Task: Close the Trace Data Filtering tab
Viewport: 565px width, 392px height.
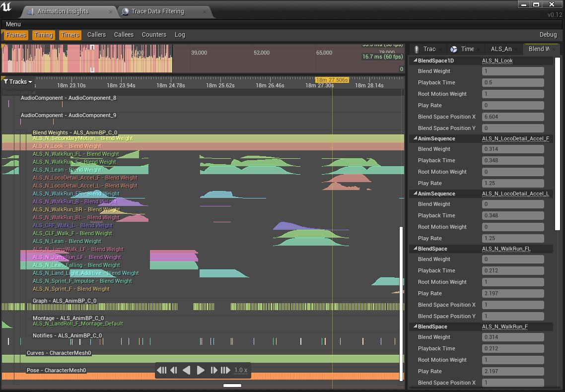Action: click(205, 11)
